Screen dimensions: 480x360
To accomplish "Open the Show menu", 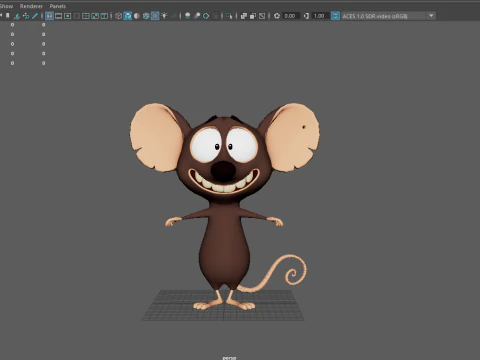I will pyautogui.click(x=6, y=6).
